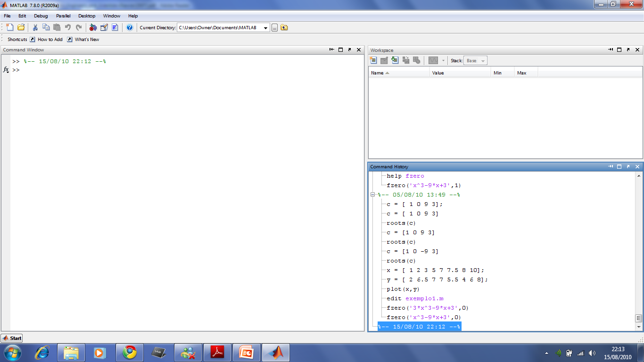Select the '15/08/10 22:12' history header
The image size is (644, 362).
[419, 327]
